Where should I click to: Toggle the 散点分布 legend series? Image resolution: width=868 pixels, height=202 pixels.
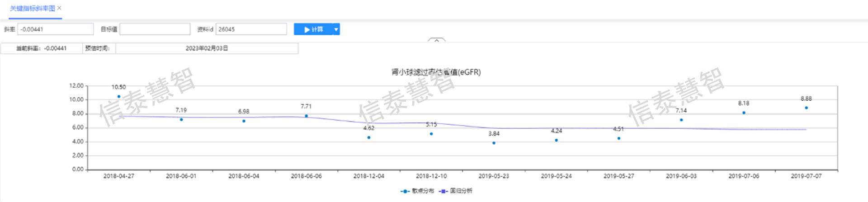coord(417,191)
